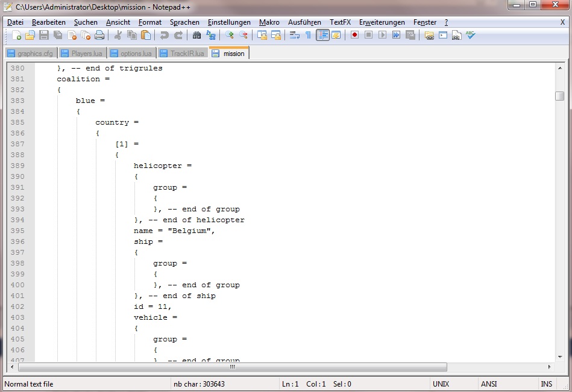The height and width of the screenshot is (392, 572).
Task: Toggle synchronized vertical scrolling icon
Action: point(262,35)
